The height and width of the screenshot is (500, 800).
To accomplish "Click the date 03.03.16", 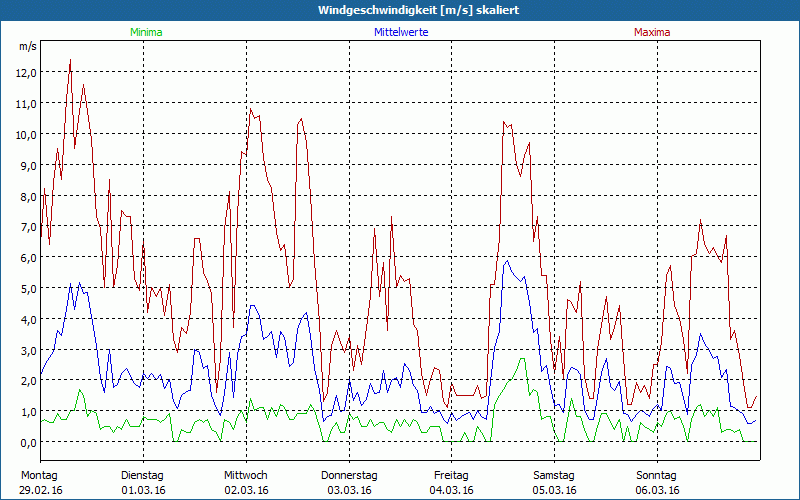I will 349,490.
